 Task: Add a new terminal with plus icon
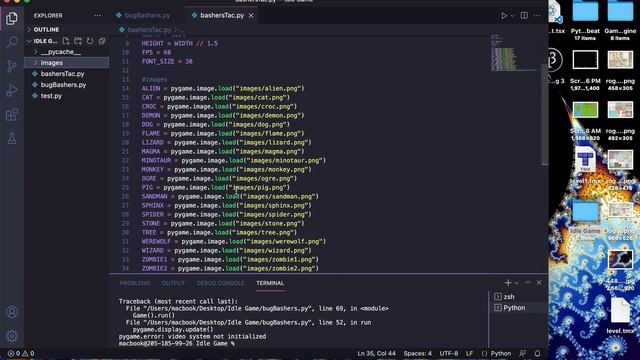[508, 282]
